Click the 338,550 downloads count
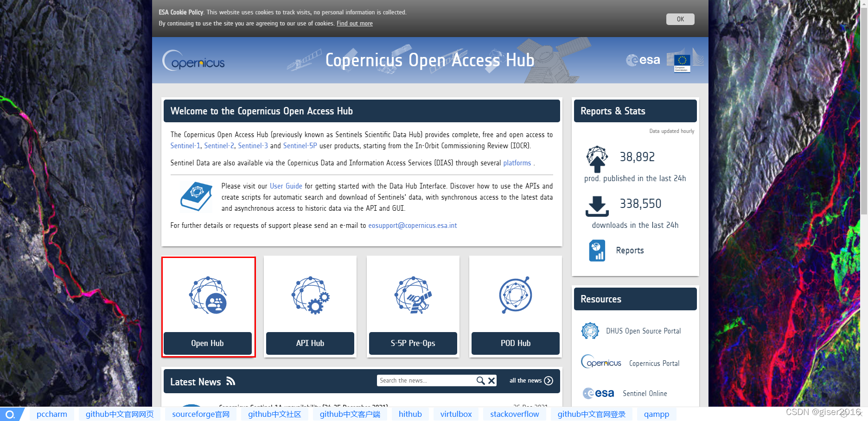 tap(641, 204)
